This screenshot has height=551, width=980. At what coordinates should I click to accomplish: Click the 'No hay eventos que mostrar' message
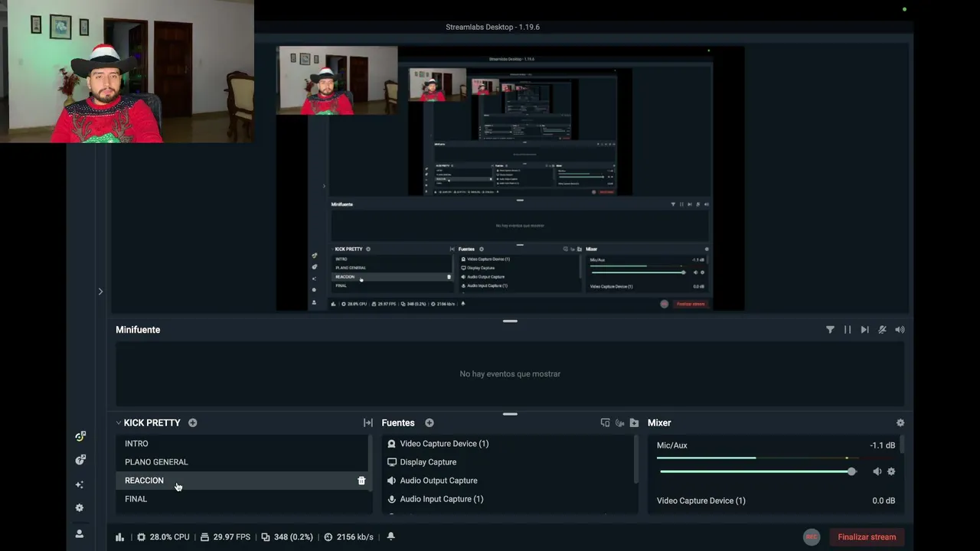pos(510,374)
